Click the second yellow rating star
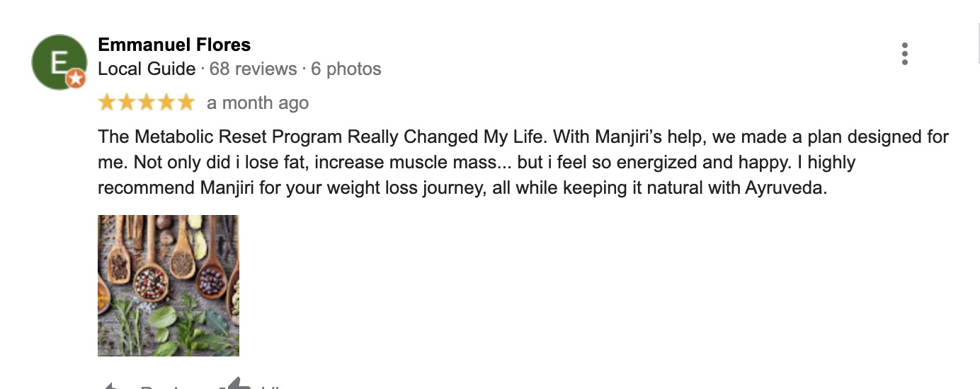The height and width of the screenshot is (389, 980). (x=127, y=103)
